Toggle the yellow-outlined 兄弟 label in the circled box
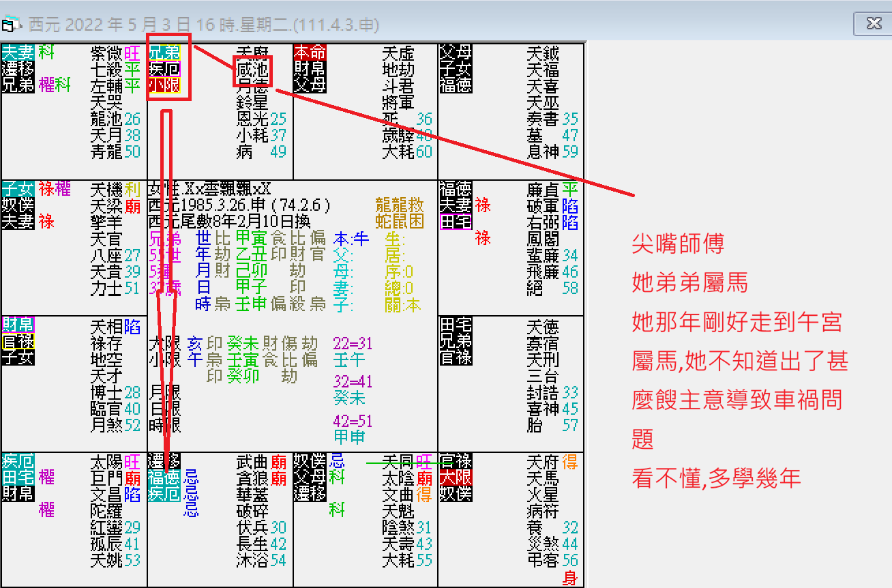The image size is (892, 588). pos(164,53)
